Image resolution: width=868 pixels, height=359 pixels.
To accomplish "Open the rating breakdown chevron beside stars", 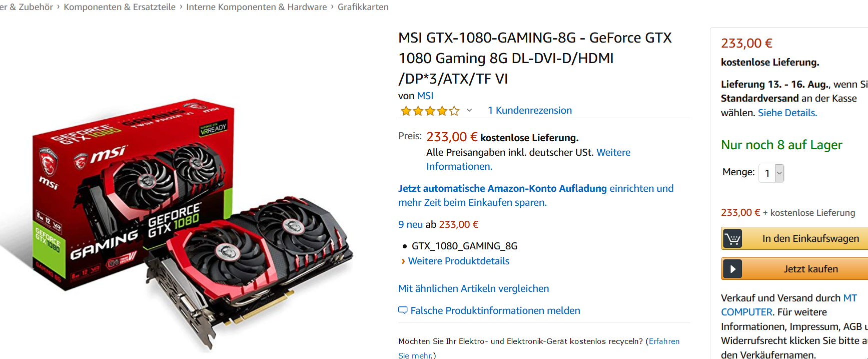I will point(469,111).
